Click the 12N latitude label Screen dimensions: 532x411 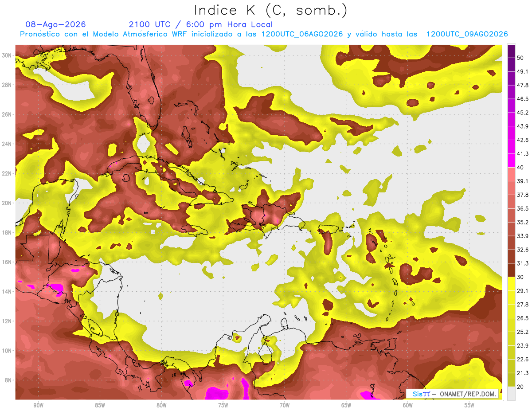[7, 321]
